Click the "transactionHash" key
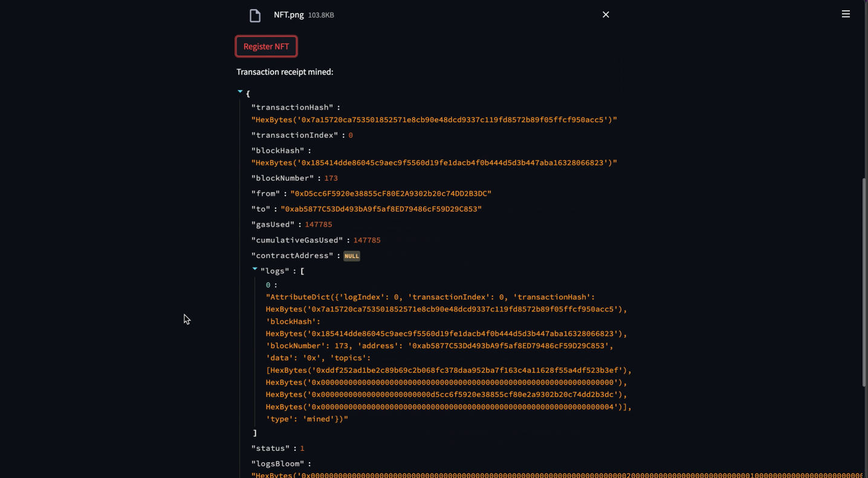The image size is (868, 478). point(293,108)
